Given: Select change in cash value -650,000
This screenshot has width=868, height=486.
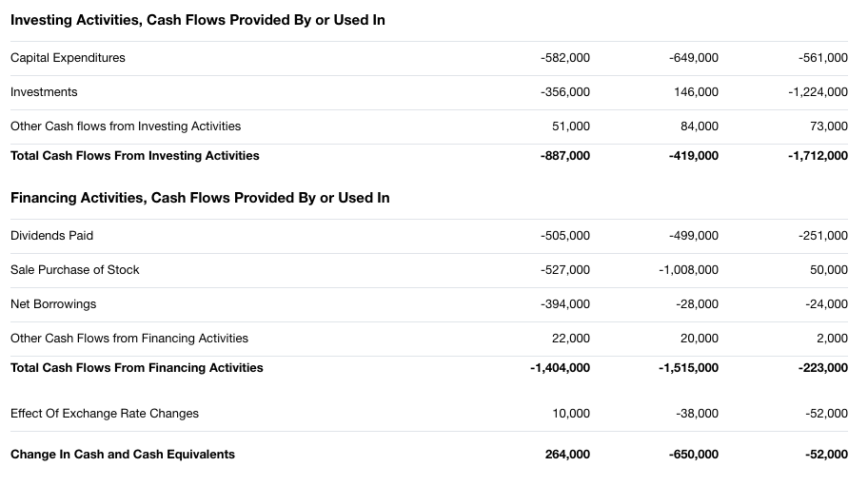Looking at the screenshot, I should (694, 455).
